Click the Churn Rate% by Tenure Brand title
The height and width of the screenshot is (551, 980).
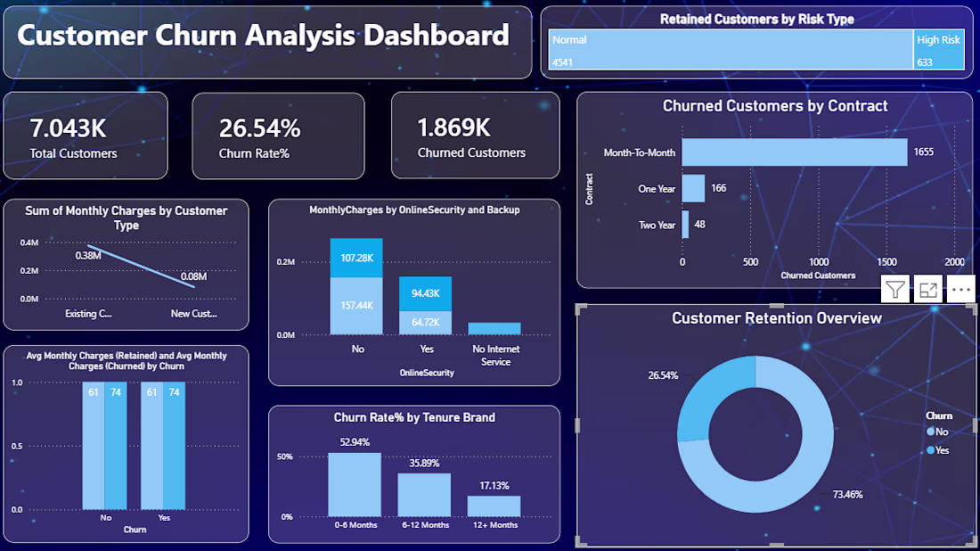pyautogui.click(x=414, y=417)
